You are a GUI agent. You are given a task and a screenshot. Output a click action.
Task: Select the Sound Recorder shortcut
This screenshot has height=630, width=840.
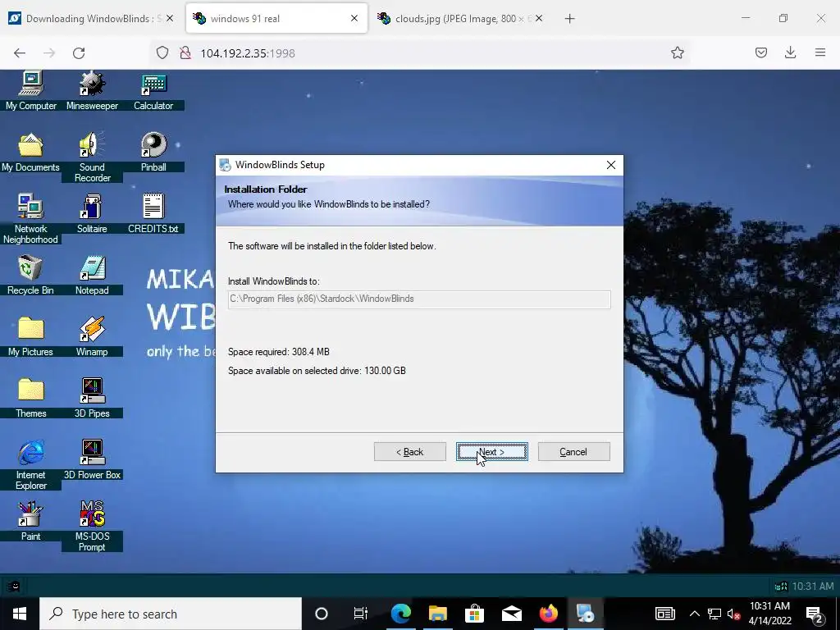click(92, 157)
